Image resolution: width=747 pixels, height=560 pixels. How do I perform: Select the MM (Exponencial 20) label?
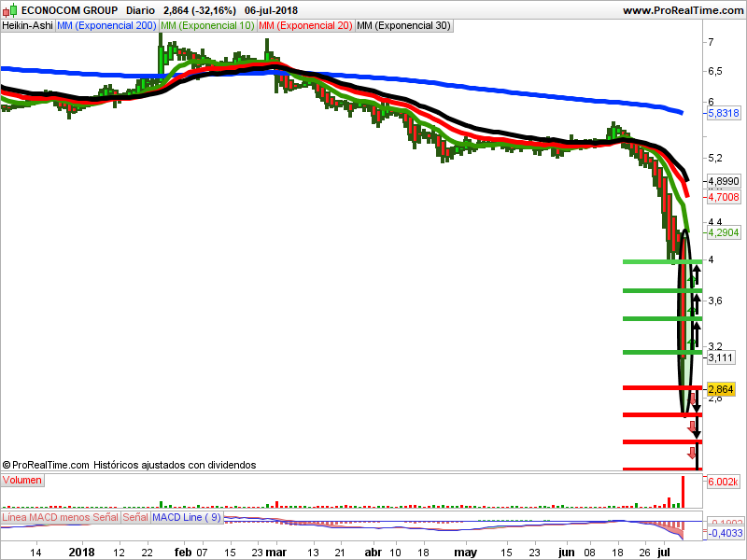[306, 26]
